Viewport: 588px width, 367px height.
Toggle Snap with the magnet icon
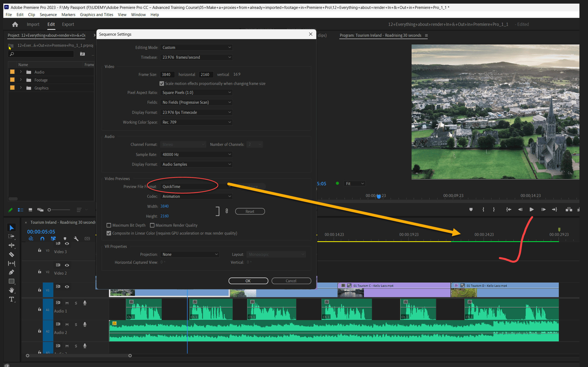tap(43, 238)
